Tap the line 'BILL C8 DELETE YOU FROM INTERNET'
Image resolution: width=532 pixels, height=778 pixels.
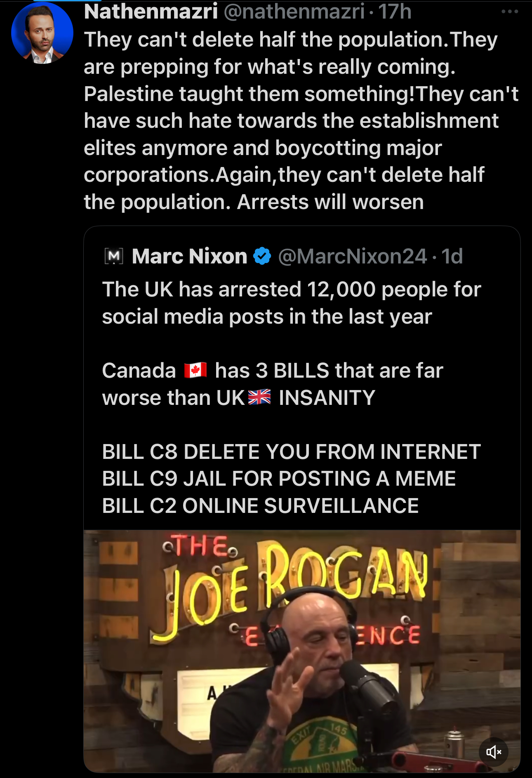(x=291, y=451)
